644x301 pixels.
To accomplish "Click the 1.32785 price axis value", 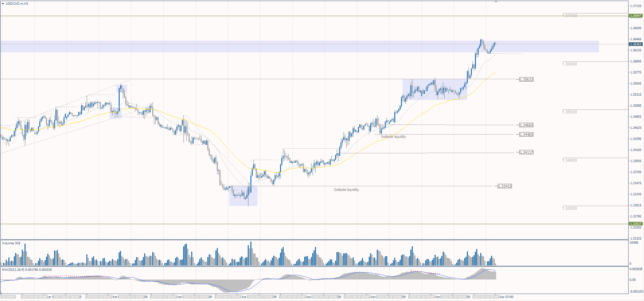I will [x=636, y=216].
